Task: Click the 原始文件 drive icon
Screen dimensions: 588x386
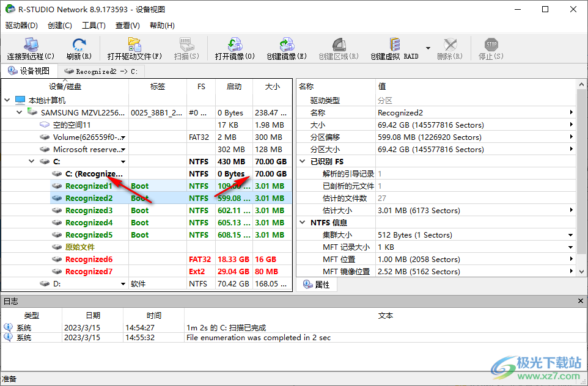Action: tap(57, 247)
